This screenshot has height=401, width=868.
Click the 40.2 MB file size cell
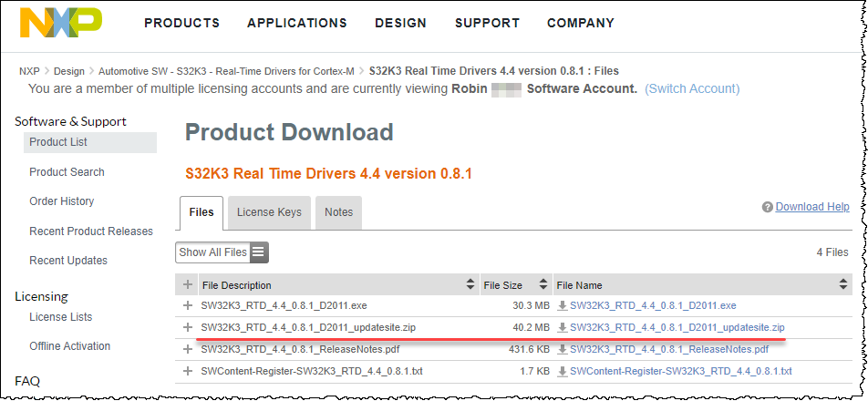point(531,327)
